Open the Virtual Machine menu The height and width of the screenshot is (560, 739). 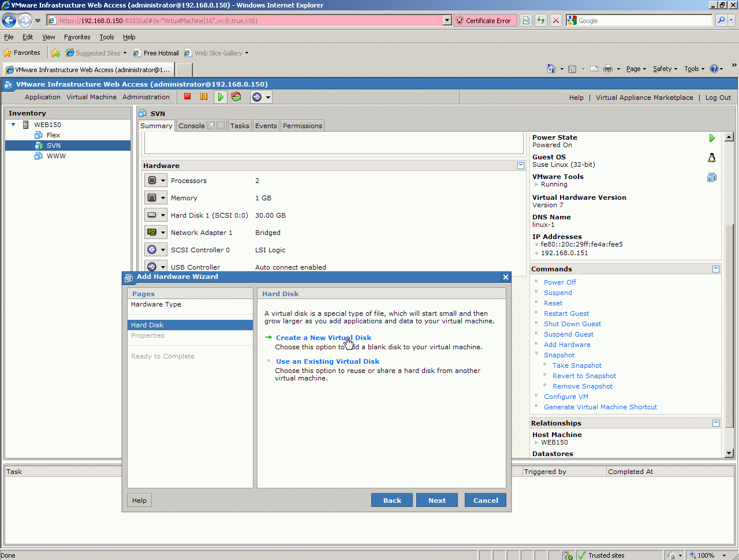coord(91,97)
